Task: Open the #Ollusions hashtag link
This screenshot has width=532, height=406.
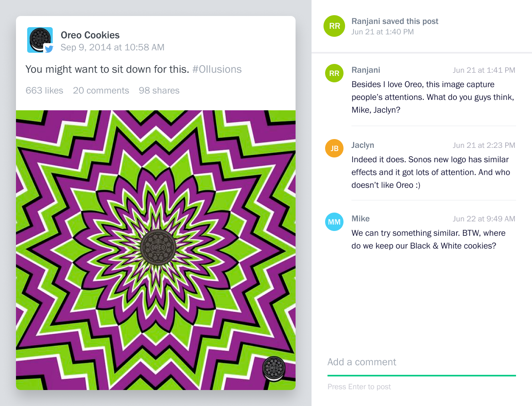Action: click(217, 69)
